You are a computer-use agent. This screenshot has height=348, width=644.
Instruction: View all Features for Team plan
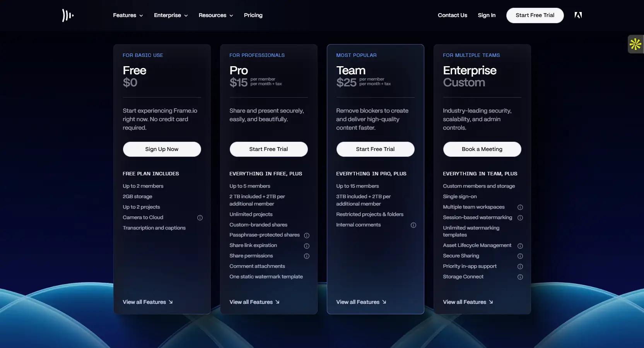click(361, 302)
